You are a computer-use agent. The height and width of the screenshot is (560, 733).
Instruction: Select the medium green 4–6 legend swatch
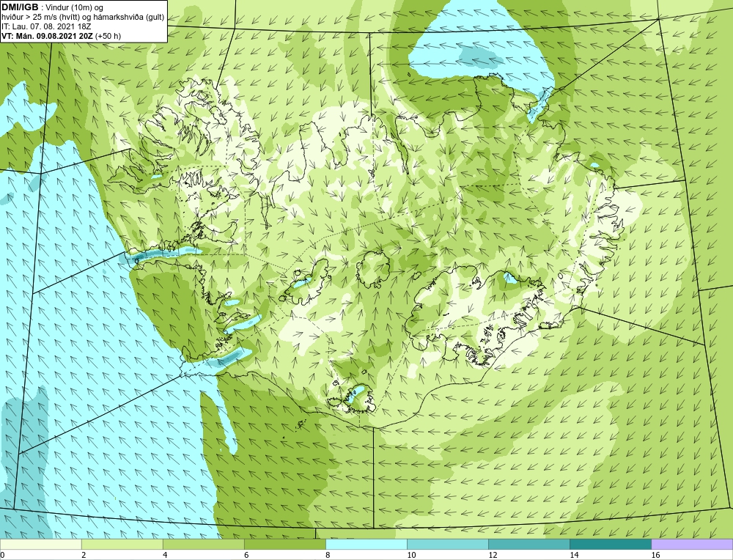tap(203, 544)
